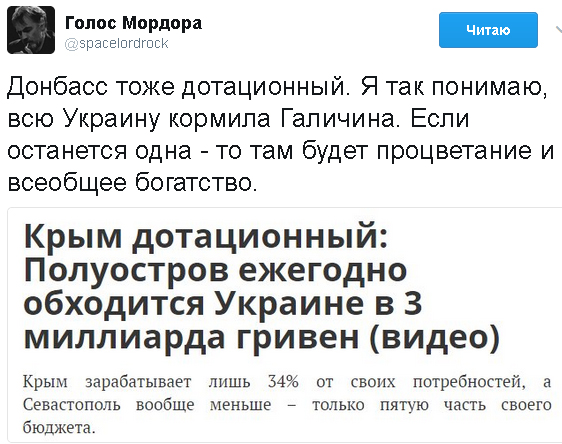Click the word Украину in tweet text
This screenshot has width=562, height=444.
coord(111,119)
